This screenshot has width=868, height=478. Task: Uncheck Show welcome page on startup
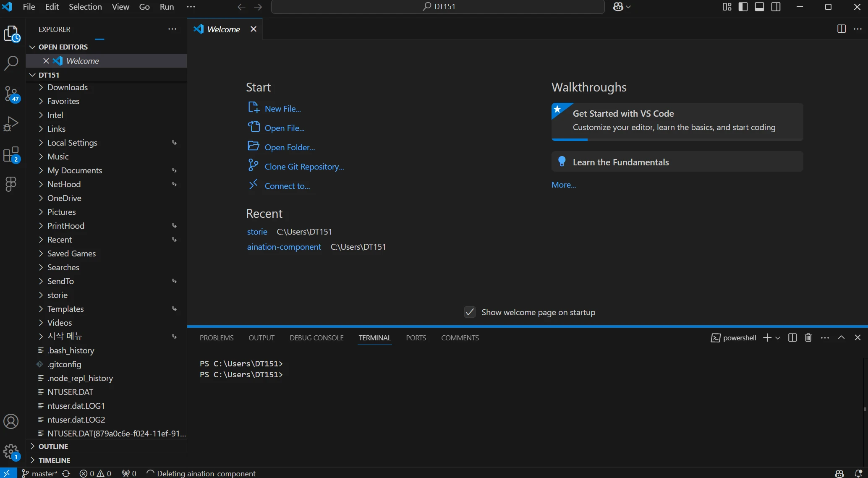click(470, 312)
